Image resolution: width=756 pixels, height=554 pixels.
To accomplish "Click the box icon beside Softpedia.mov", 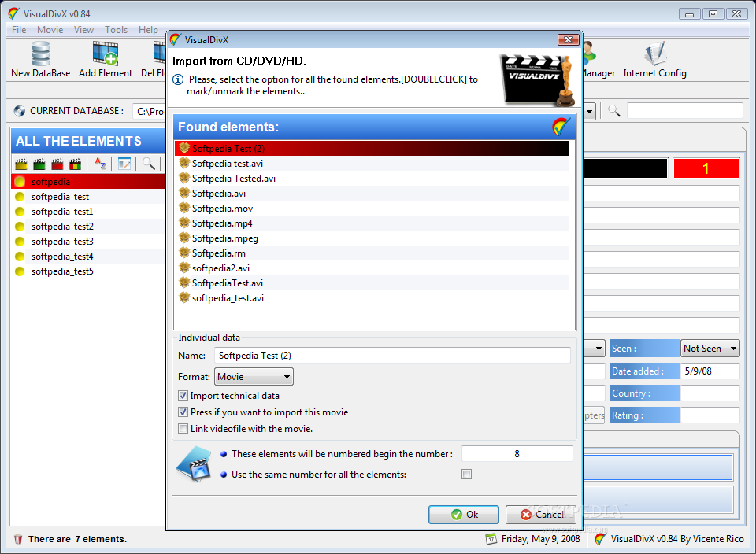I will click(x=184, y=208).
